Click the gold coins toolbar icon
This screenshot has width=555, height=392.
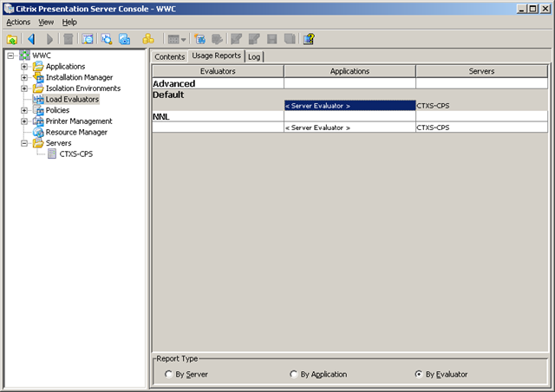(148, 39)
